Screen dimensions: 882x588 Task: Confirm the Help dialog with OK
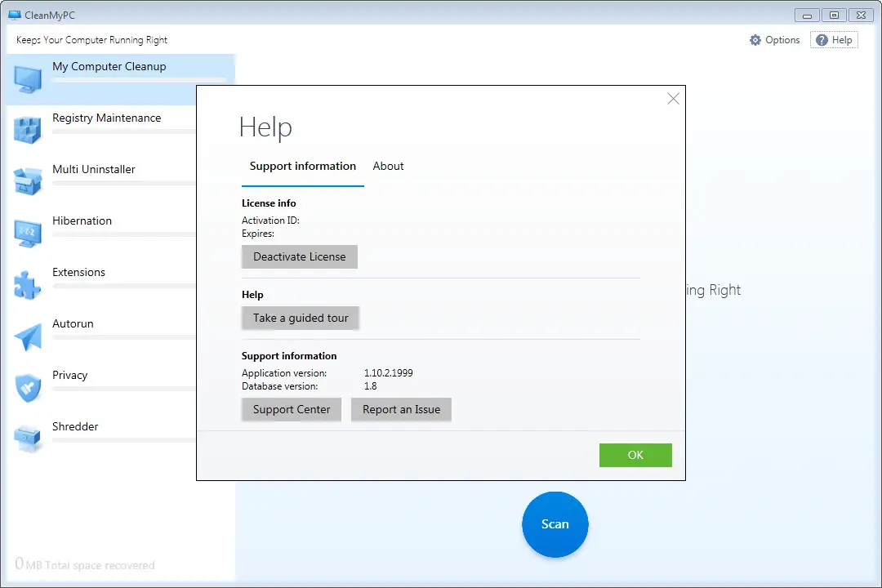coord(635,455)
